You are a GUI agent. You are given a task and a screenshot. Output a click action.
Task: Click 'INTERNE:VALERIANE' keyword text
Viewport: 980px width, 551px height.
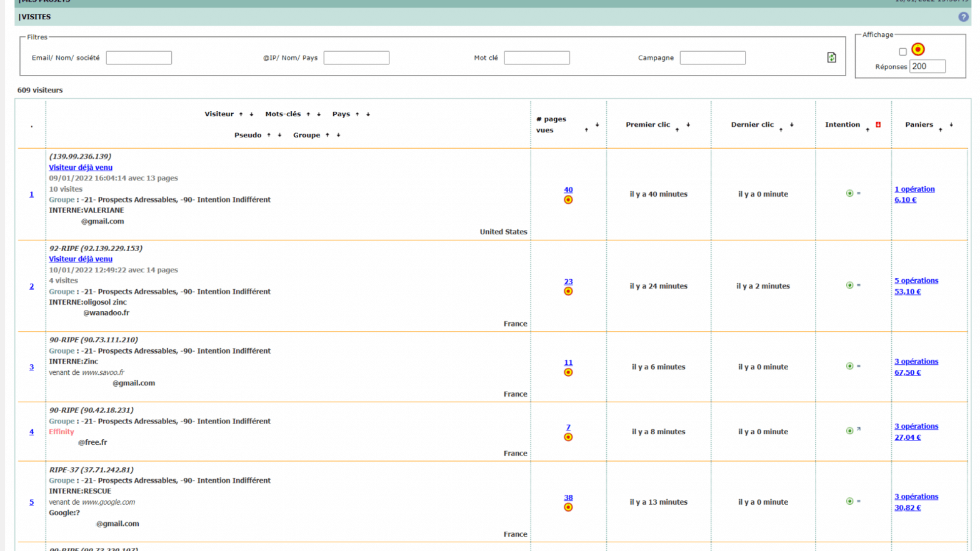click(86, 211)
